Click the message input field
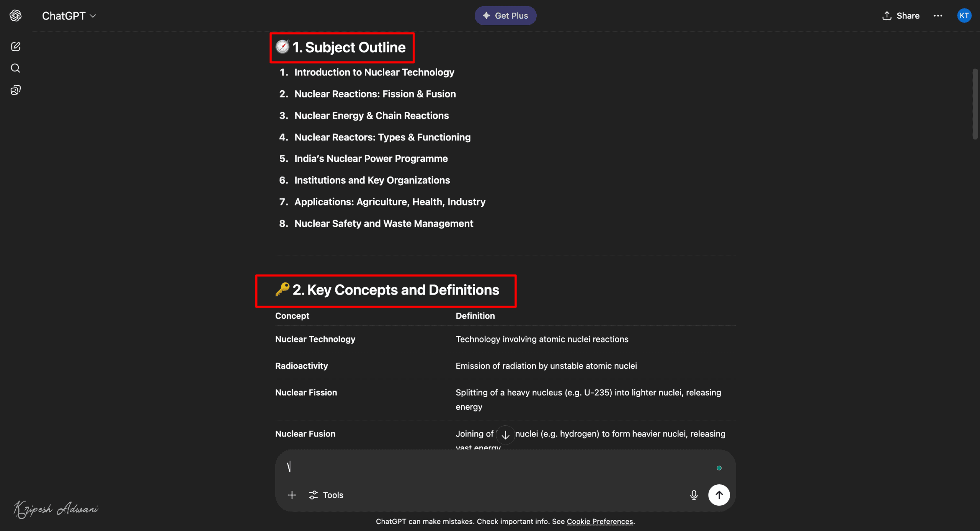This screenshot has width=980, height=531. (x=498, y=467)
